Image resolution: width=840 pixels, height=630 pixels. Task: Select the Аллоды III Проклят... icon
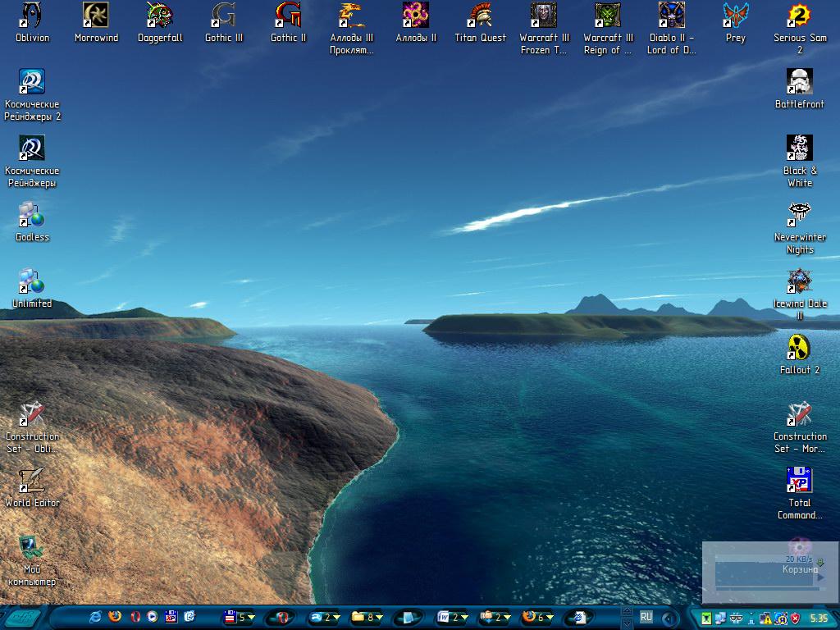352,29
